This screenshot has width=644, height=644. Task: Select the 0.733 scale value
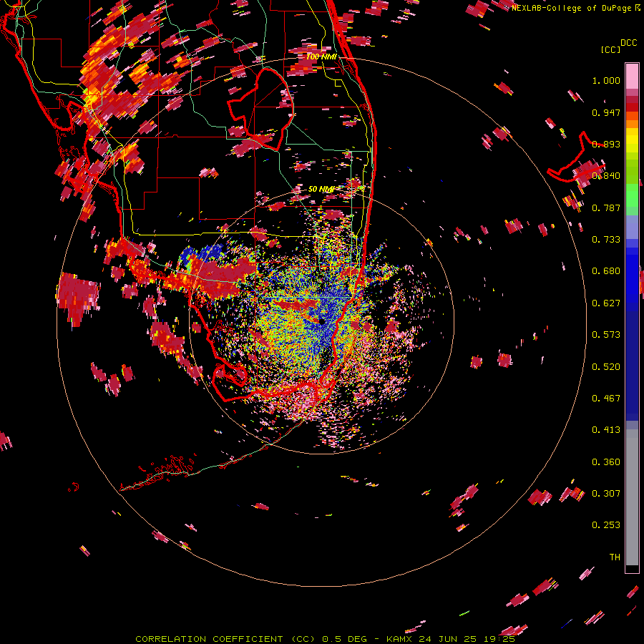click(x=606, y=240)
